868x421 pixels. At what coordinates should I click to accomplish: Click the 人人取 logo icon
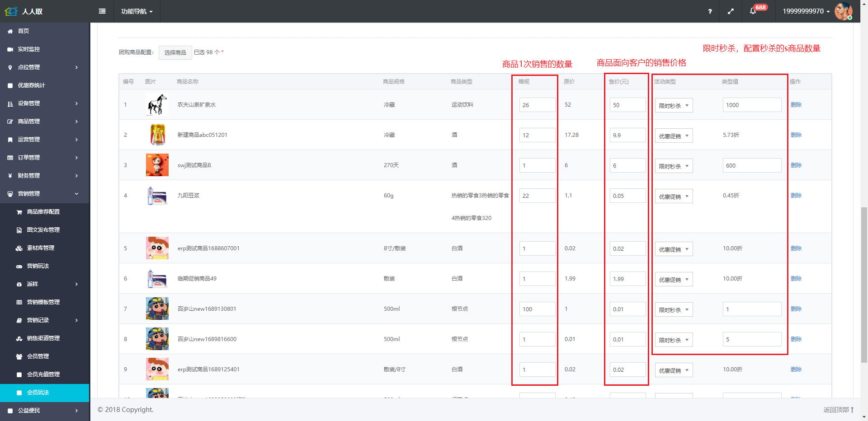[x=11, y=11]
